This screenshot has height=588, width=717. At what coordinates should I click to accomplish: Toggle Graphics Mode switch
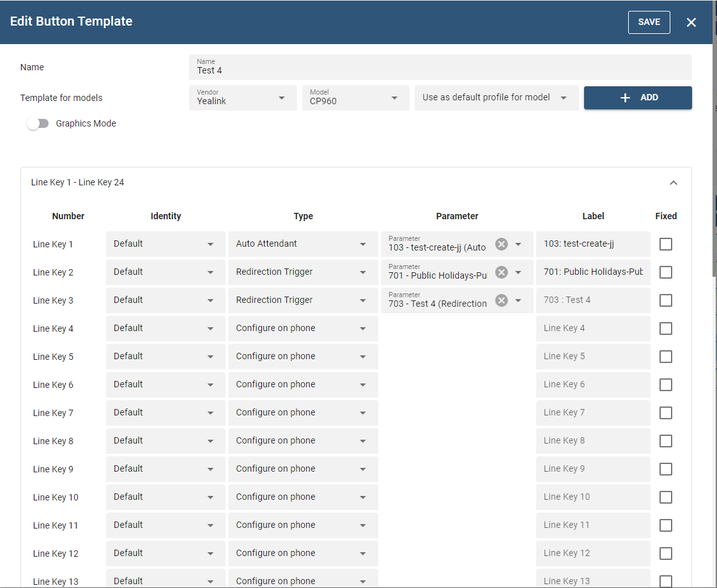(38, 123)
